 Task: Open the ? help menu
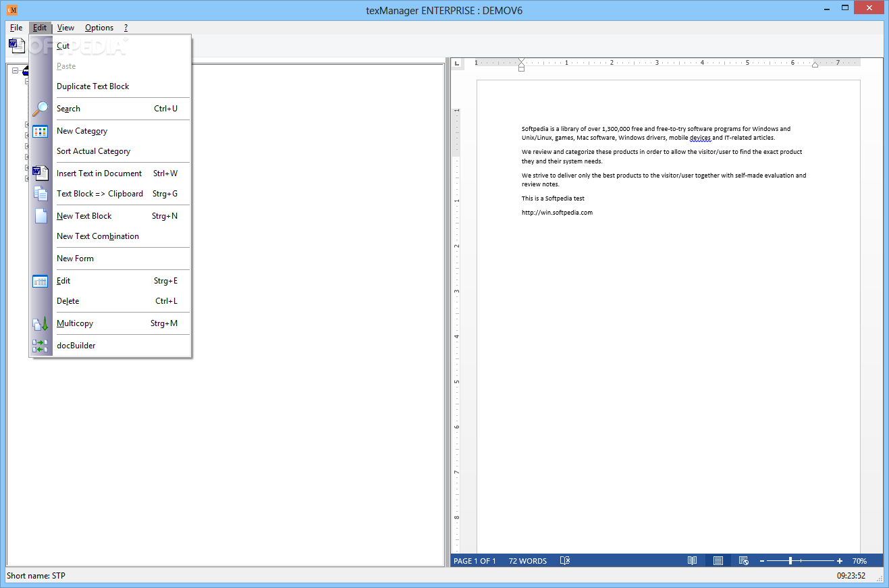(x=126, y=28)
